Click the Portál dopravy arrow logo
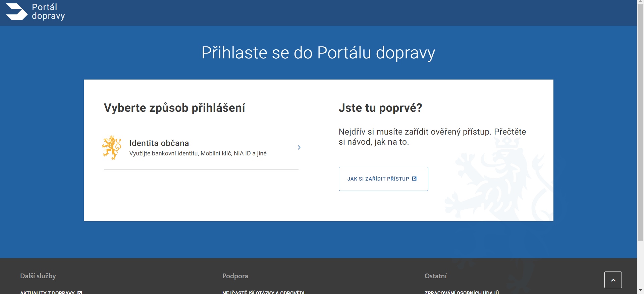The height and width of the screenshot is (294, 644). (x=17, y=12)
